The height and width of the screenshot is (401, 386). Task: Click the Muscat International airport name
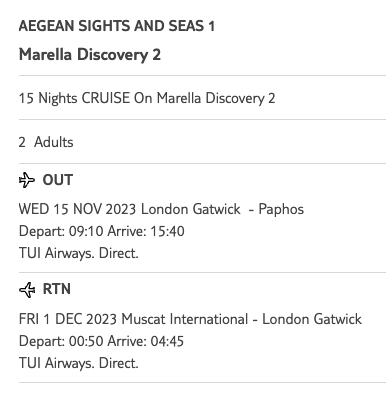click(x=185, y=319)
